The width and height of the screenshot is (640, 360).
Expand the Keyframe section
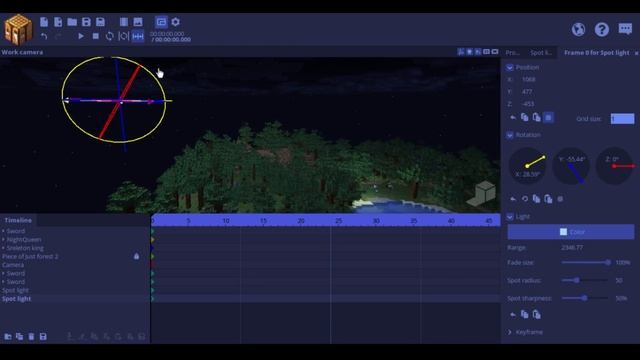coord(510,332)
